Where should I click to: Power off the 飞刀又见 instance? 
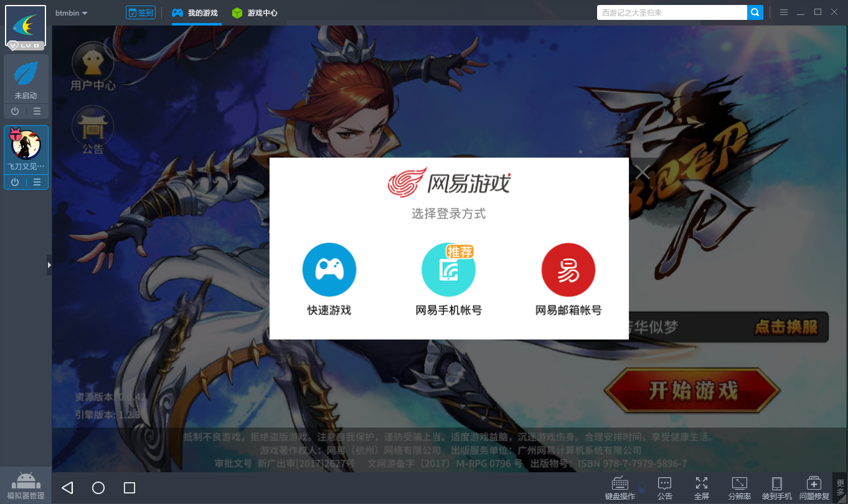coord(15,182)
